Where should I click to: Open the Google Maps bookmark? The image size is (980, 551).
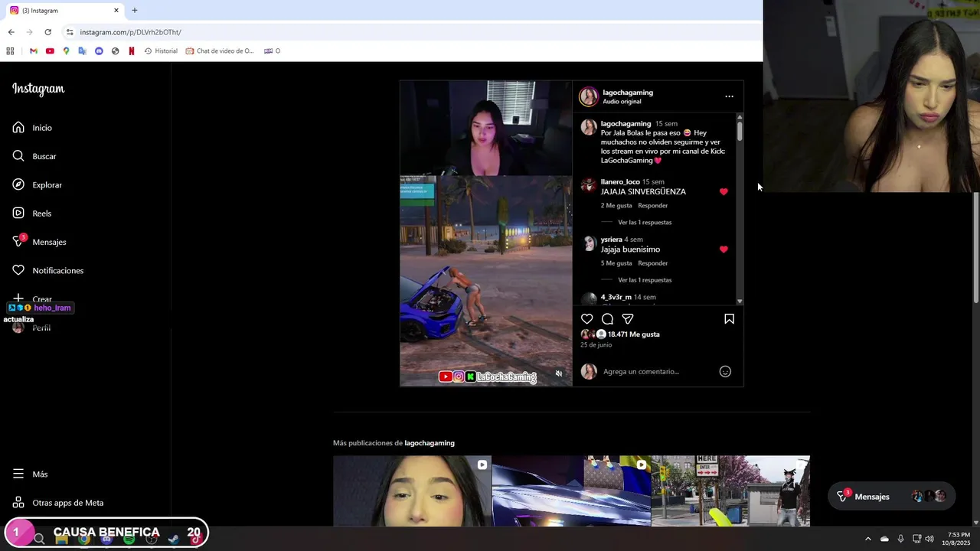tap(66, 51)
